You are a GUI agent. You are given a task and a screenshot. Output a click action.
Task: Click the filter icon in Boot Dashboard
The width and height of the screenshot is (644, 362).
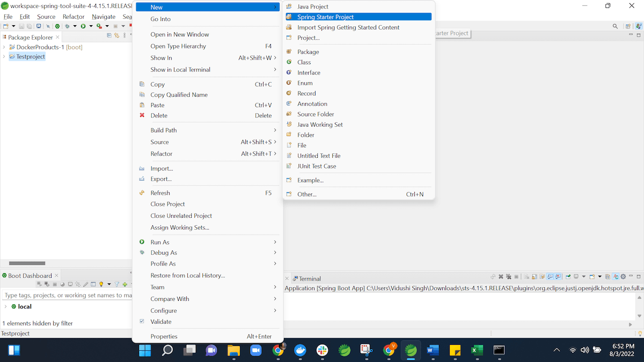(x=116, y=283)
